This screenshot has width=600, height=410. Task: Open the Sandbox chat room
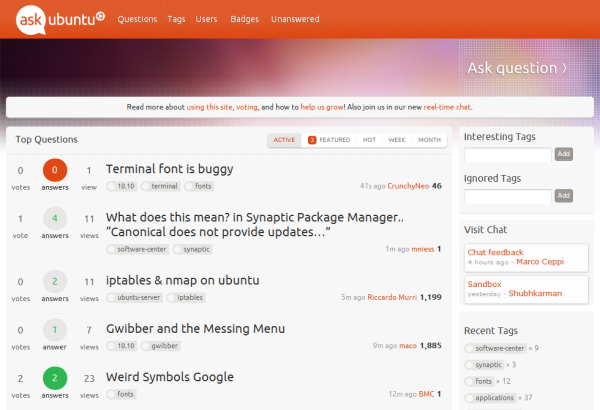click(x=484, y=284)
